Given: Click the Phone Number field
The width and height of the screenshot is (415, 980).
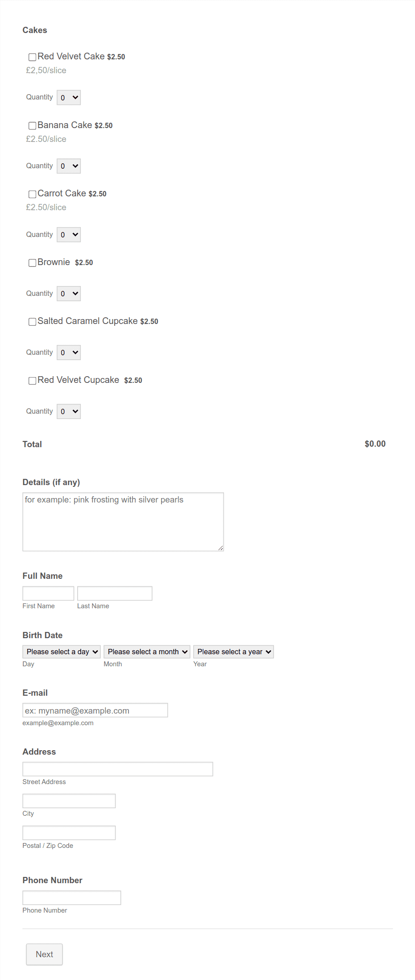Looking at the screenshot, I should pyautogui.click(x=72, y=898).
